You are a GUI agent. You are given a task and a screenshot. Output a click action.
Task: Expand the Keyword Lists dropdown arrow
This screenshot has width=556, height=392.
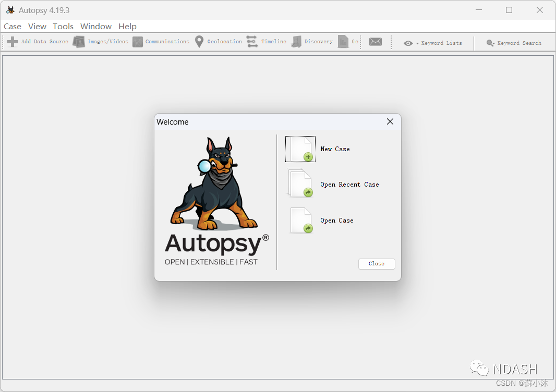417,43
